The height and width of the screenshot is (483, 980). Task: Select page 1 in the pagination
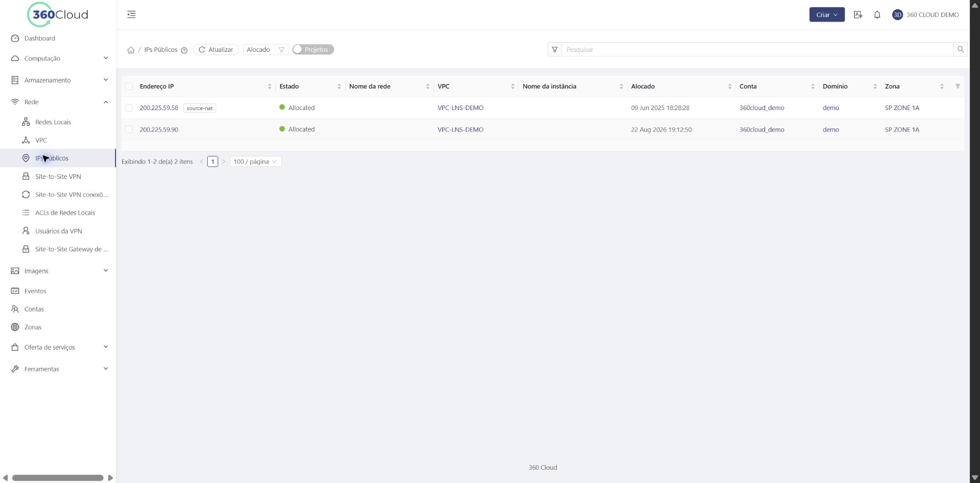click(x=213, y=161)
